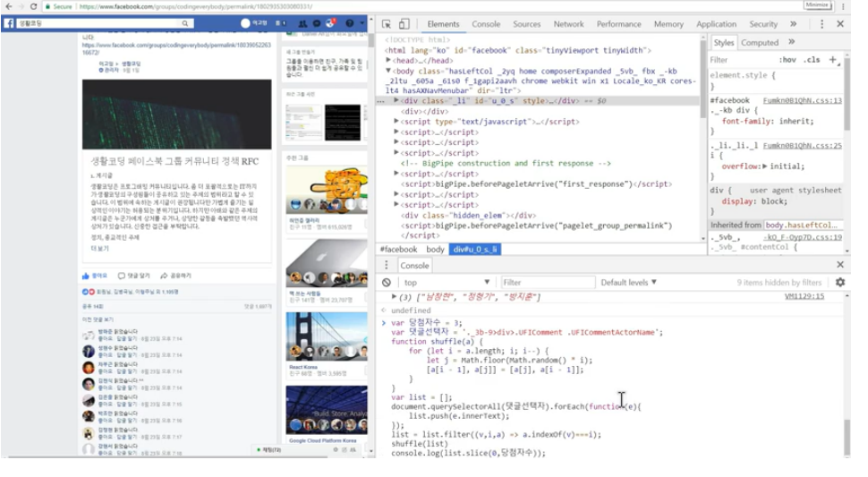Click the console Filter input
Screen dimensions: 868x477
(x=547, y=282)
